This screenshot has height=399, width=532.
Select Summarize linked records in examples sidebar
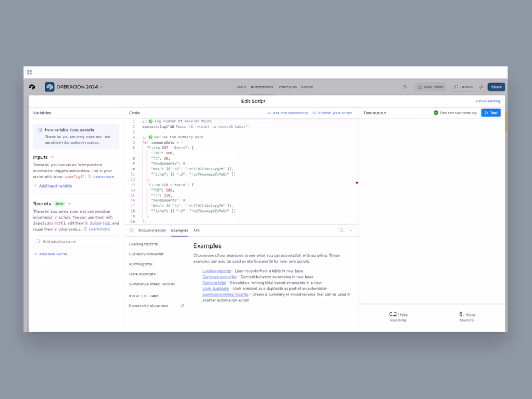pos(152,285)
